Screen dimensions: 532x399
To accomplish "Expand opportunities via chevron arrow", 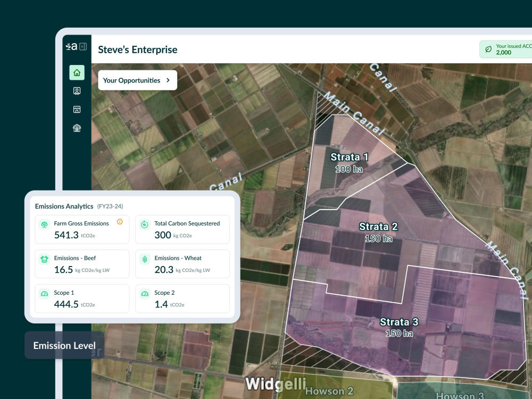I will tap(168, 80).
